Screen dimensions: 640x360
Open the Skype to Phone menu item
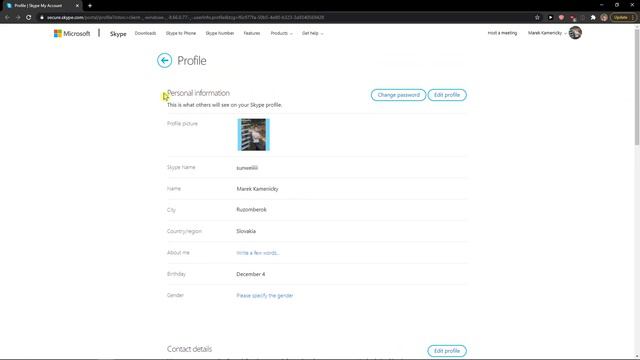(x=181, y=33)
